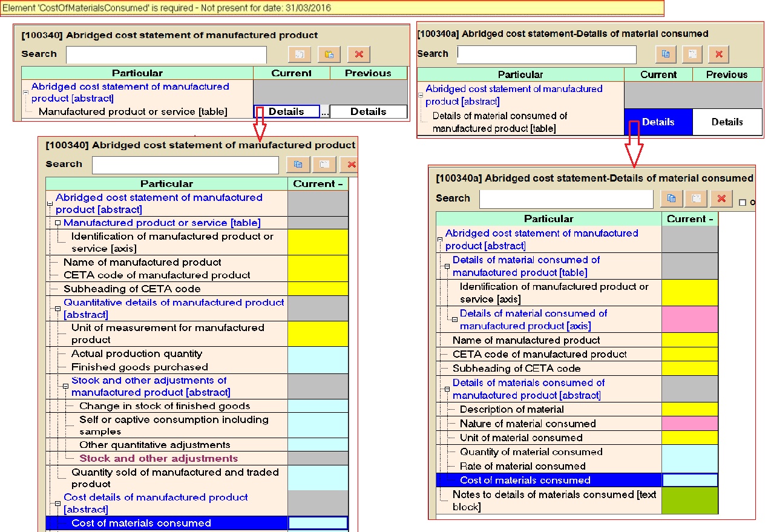The height and width of the screenshot is (532, 771).
Task: Click Search field in top 100340a summary panel
Action: coord(546,54)
